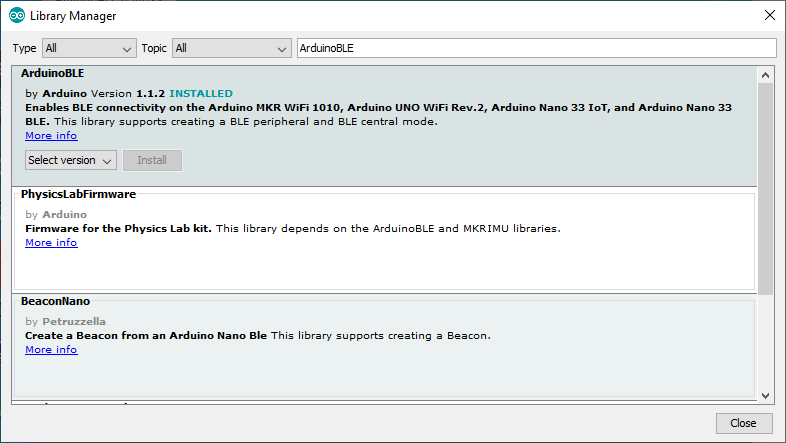The height and width of the screenshot is (443, 786).
Task: Click the Close button at bottom
Action: [x=743, y=423]
